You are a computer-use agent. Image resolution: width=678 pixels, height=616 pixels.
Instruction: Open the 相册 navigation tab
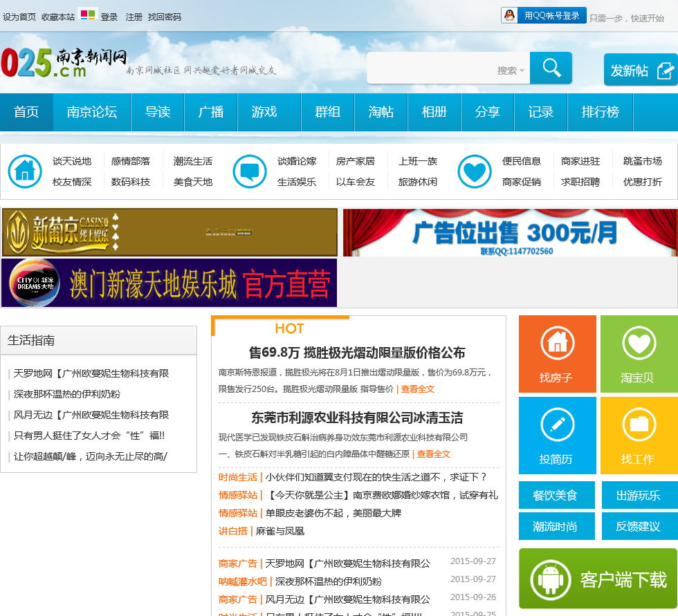[x=434, y=112]
